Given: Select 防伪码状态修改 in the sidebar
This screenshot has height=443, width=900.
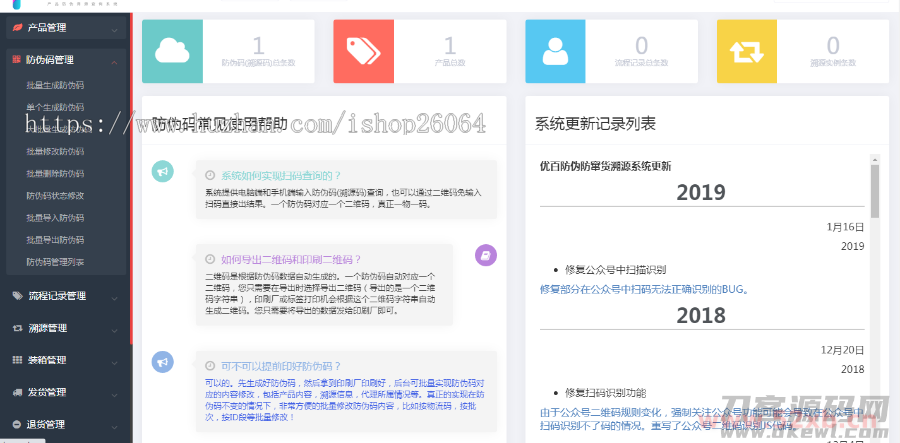Looking at the screenshot, I should pos(56,195).
